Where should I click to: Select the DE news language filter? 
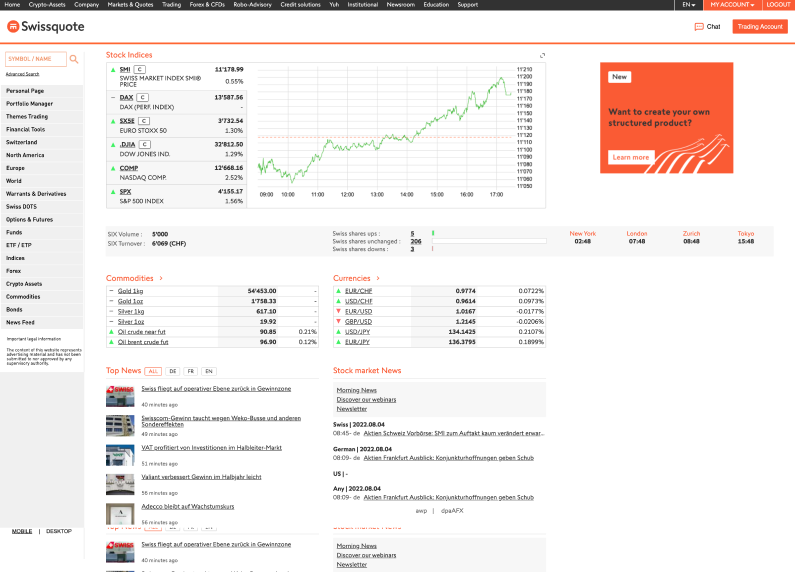tap(173, 371)
